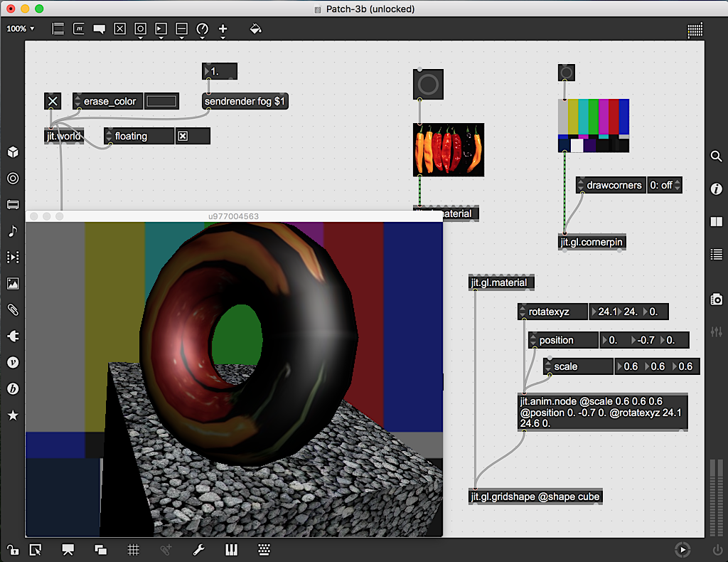This screenshot has height=562, width=728.
Task: Open the reference book icon in right sidebar
Action: pyautogui.click(x=717, y=221)
